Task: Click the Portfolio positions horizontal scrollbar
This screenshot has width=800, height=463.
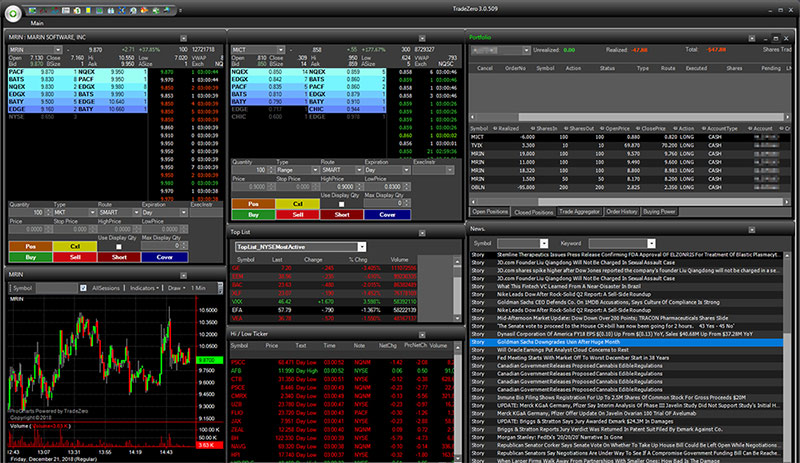Action: tap(660, 202)
